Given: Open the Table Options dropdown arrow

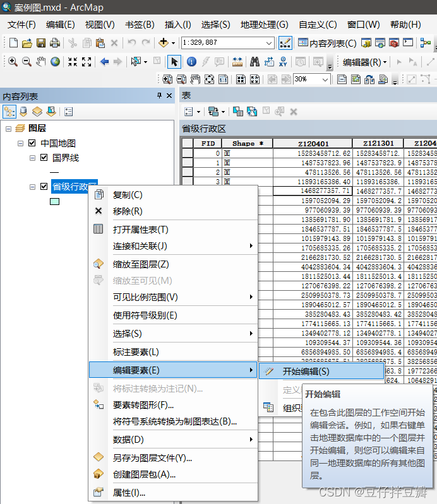Looking at the screenshot, I should [x=198, y=112].
